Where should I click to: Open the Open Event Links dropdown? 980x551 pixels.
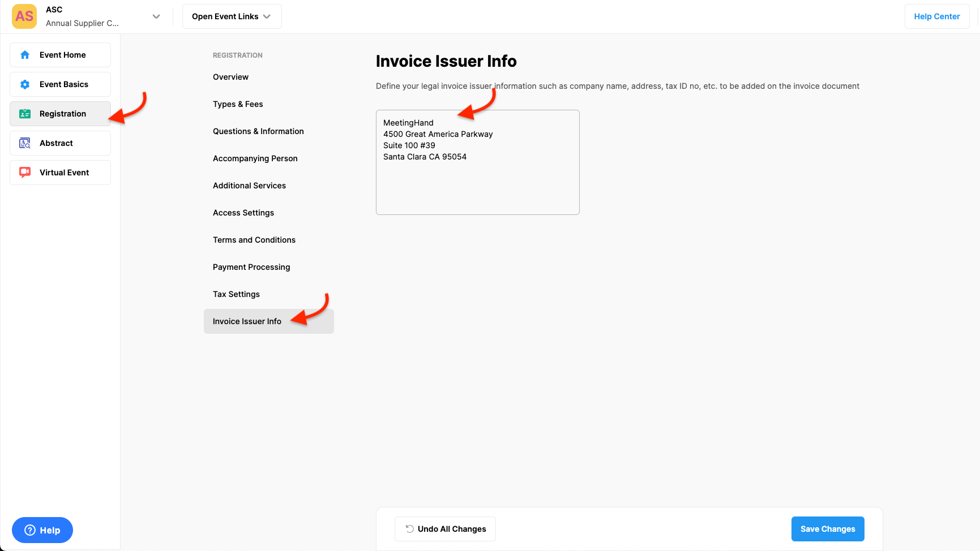(x=232, y=16)
